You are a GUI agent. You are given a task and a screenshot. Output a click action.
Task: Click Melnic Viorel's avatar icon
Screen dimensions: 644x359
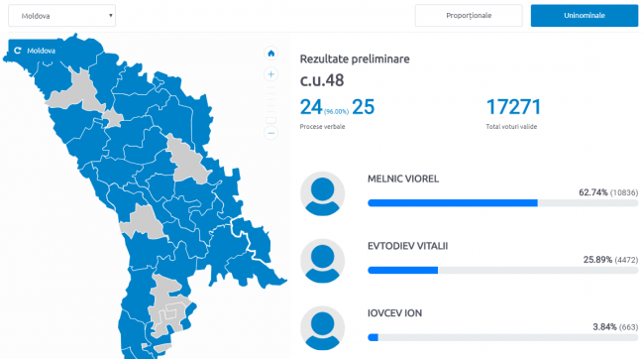click(322, 193)
